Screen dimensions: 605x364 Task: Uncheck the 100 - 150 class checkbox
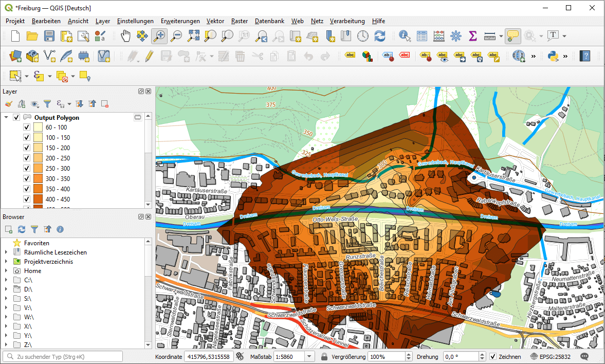[x=27, y=138]
